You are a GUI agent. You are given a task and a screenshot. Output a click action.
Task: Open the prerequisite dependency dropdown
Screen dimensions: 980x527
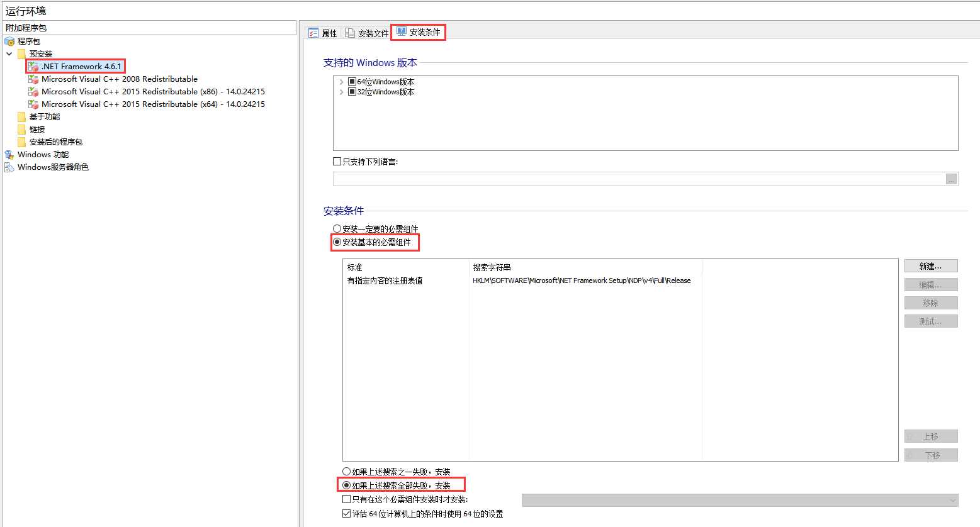coord(740,500)
